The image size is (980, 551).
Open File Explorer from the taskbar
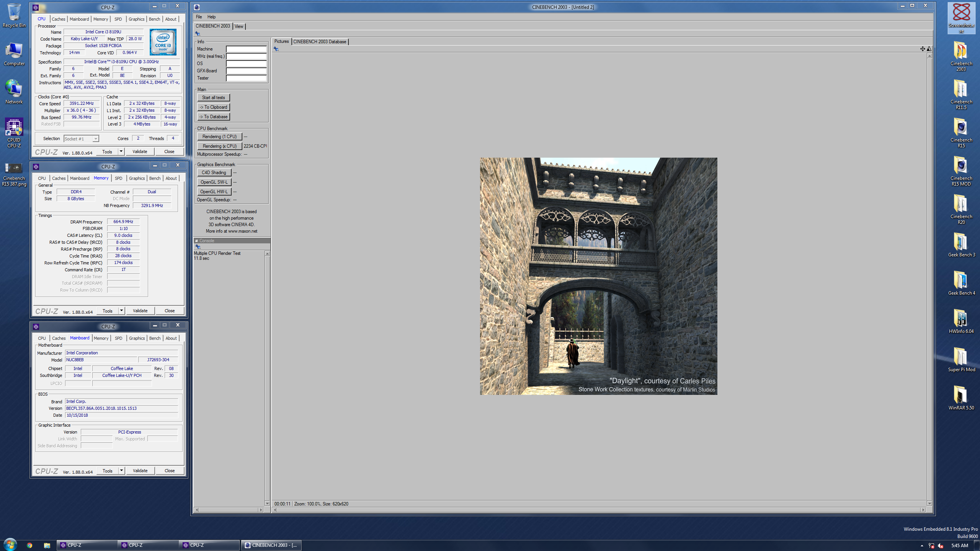tap(47, 545)
